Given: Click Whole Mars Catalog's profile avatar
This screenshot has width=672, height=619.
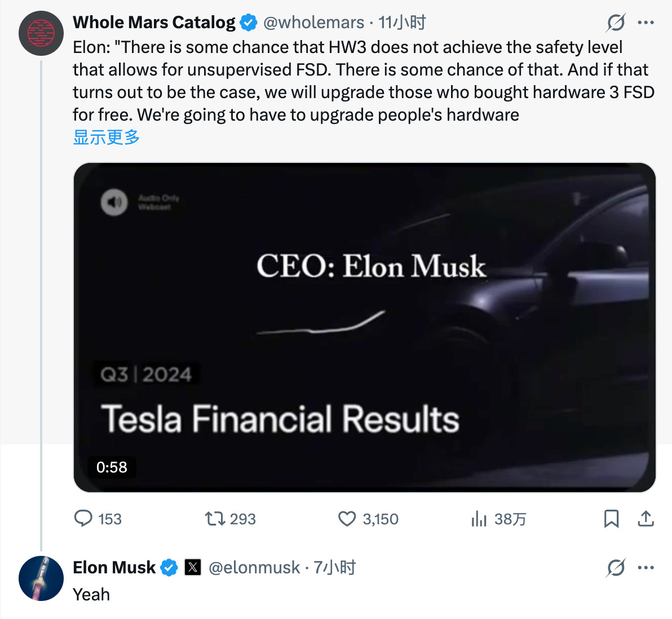Looking at the screenshot, I should 41,33.
